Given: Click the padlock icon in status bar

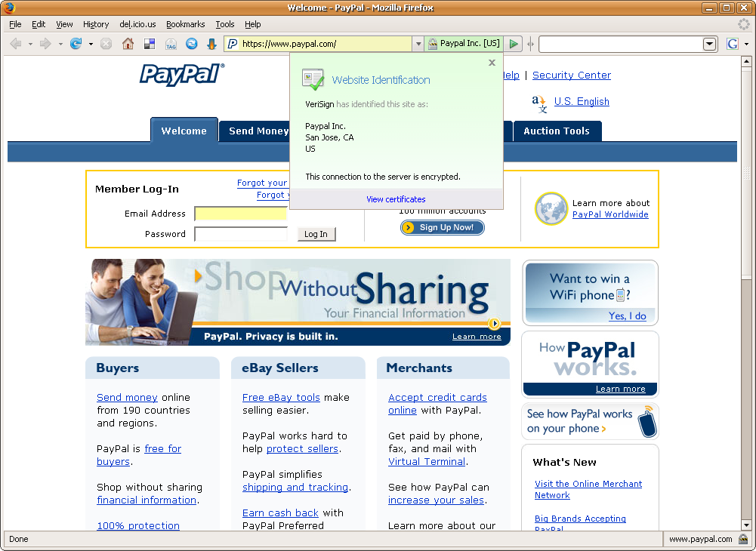Looking at the screenshot, I should pyautogui.click(x=743, y=539).
